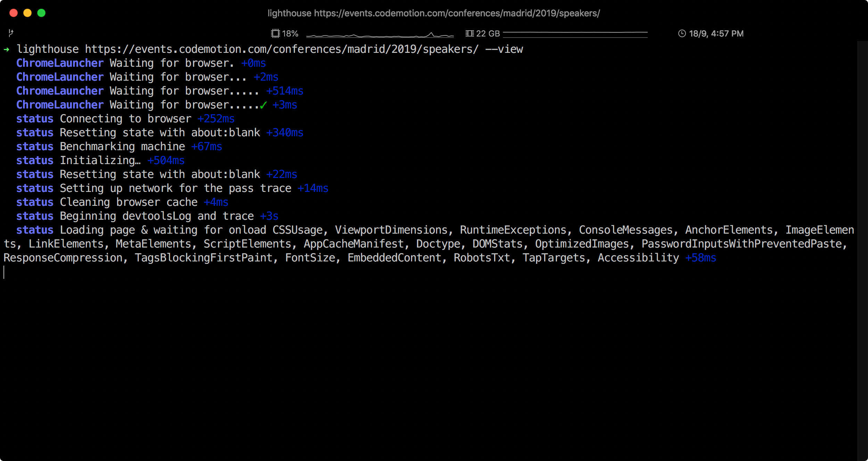
Task: Click the 22 GB memory label
Action: pos(488,34)
